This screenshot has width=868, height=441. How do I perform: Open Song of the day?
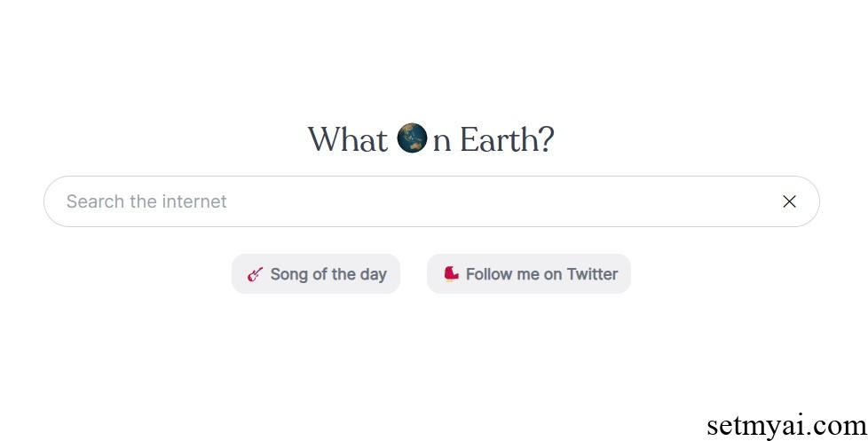pyautogui.click(x=316, y=274)
